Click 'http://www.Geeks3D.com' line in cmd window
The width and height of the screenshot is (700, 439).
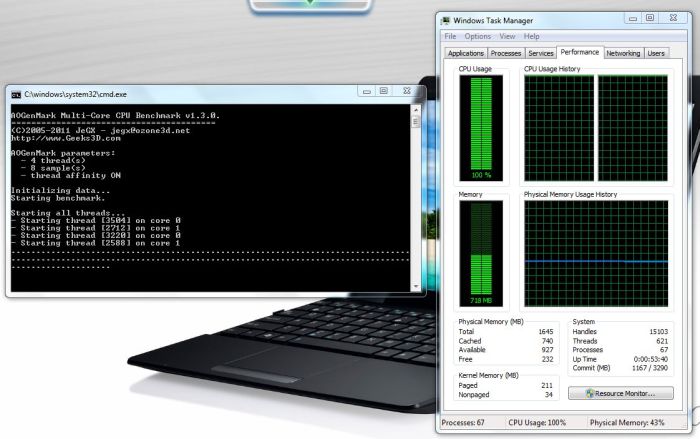[x=66, y=138]
